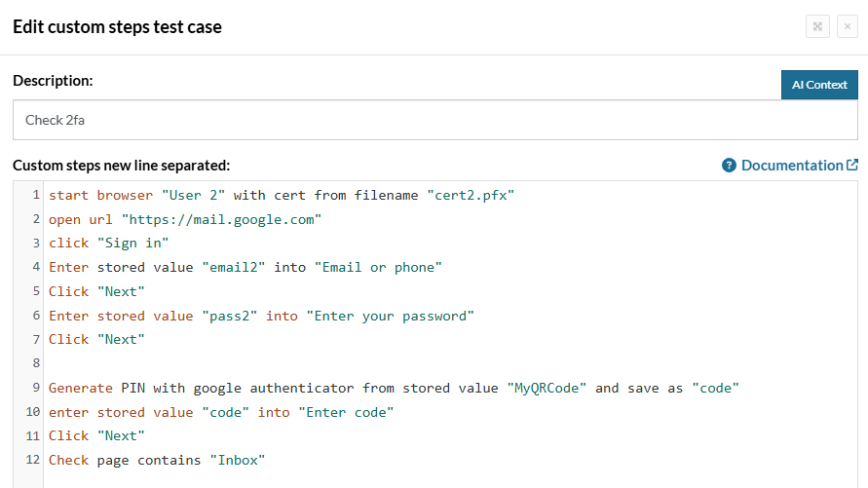This screenshot has height=488, width=868.
Task: Focus the Description field containing Check 2fa
Action: [x=435, y=120]
